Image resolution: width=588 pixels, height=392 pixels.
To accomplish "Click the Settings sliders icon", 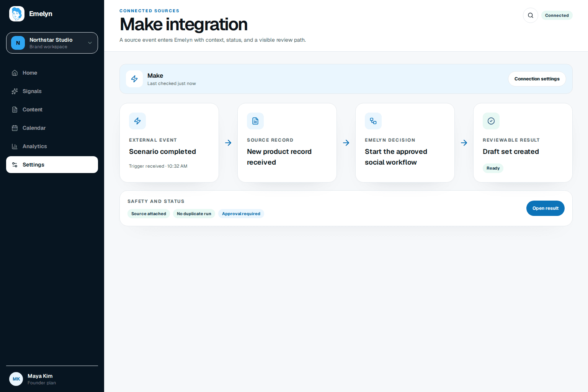I will click(x=15, y=165).
